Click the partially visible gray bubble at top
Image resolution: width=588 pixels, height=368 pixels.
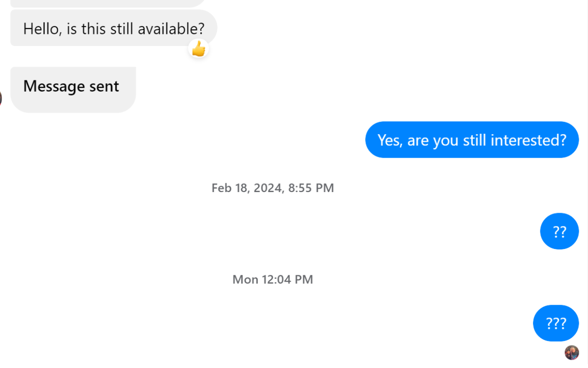click(x=108, y=3)
